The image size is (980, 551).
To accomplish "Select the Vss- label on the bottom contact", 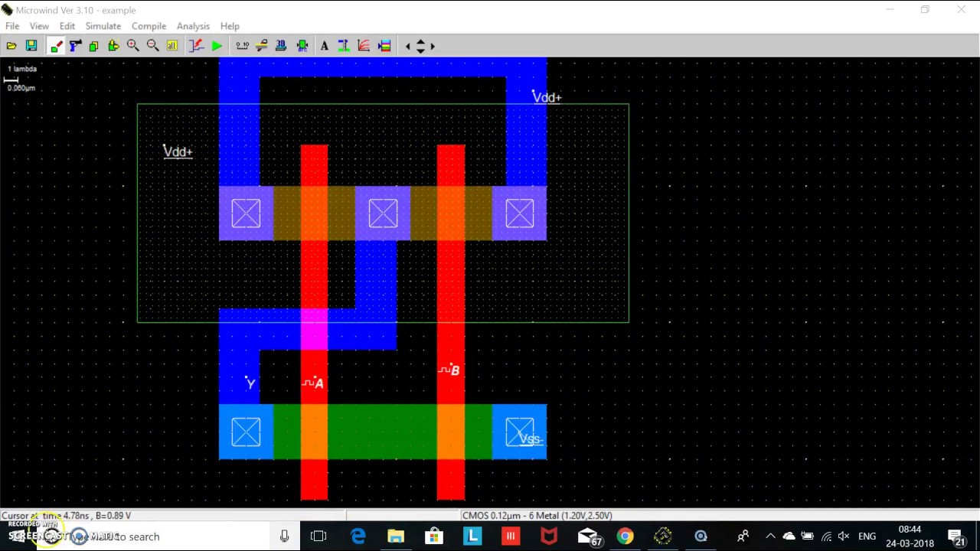I will (x=531, y=439).
